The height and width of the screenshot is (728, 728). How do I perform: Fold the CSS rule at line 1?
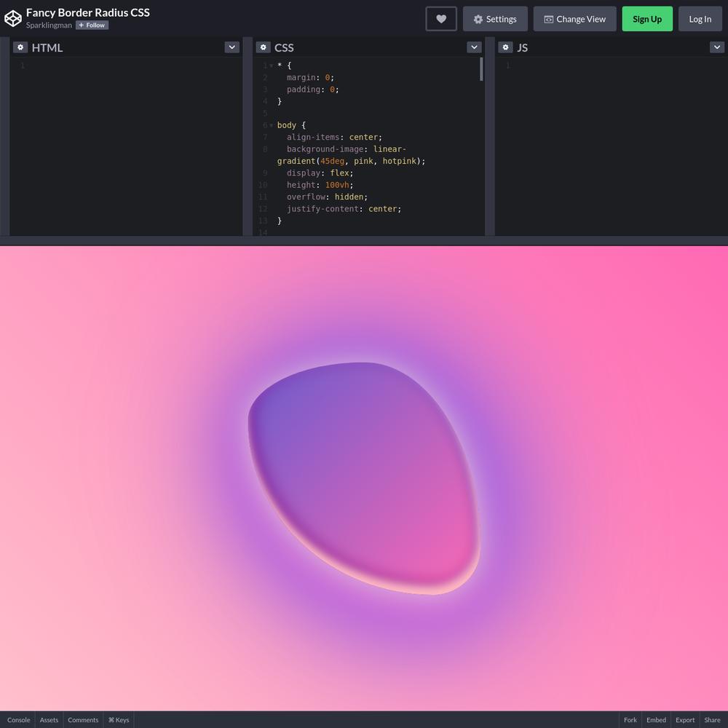click(x=272, y=66)
